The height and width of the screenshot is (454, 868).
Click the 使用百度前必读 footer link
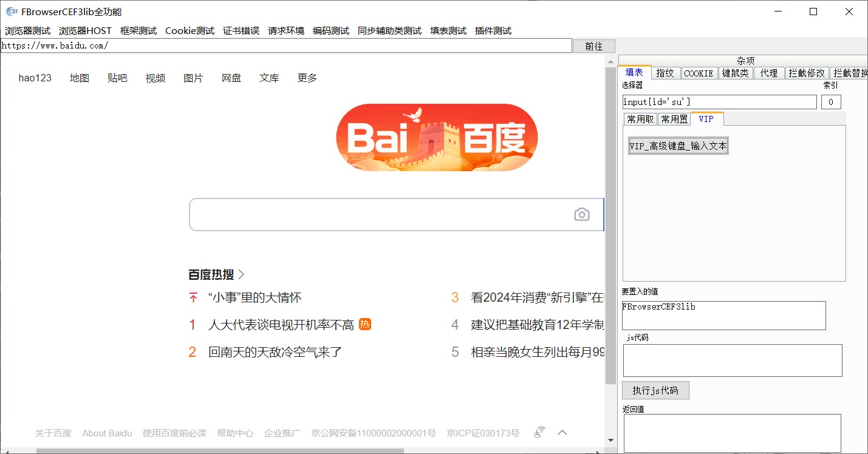[174, 433]
